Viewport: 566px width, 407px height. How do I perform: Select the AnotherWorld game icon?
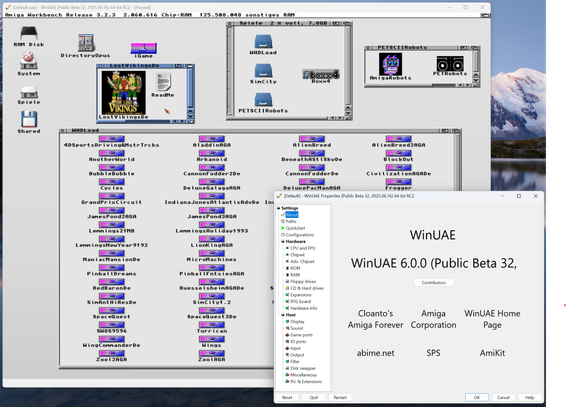(x=112, y=153)
